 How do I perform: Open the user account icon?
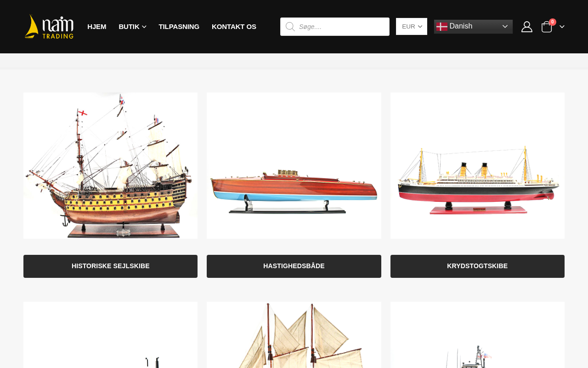click(527, 27)
